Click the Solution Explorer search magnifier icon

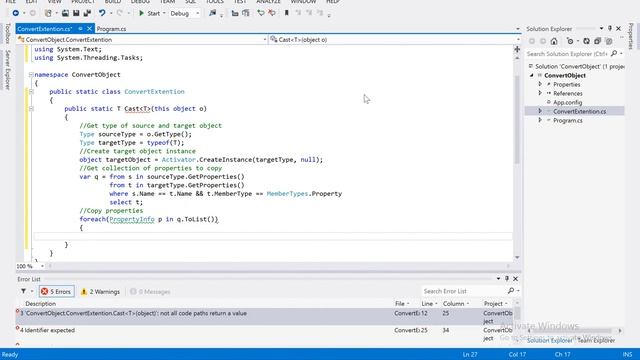(x=614, y=53)
